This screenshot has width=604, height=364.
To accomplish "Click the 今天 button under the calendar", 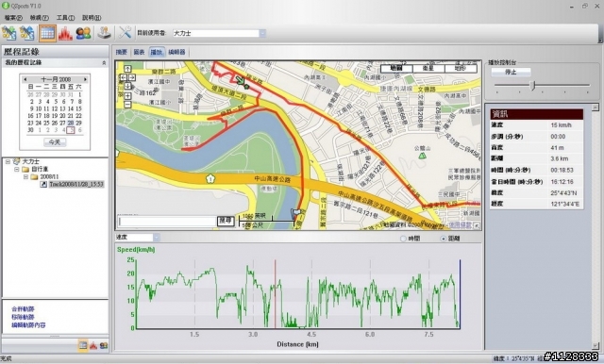I will 55,142.
